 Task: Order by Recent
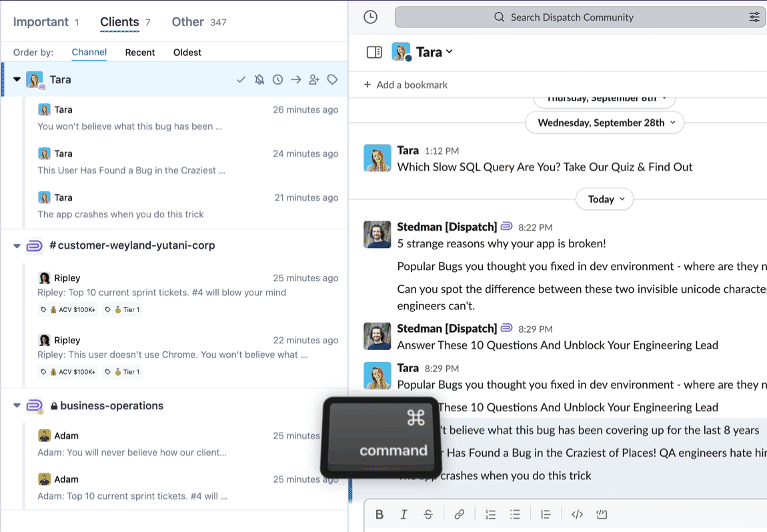point(140,52)
